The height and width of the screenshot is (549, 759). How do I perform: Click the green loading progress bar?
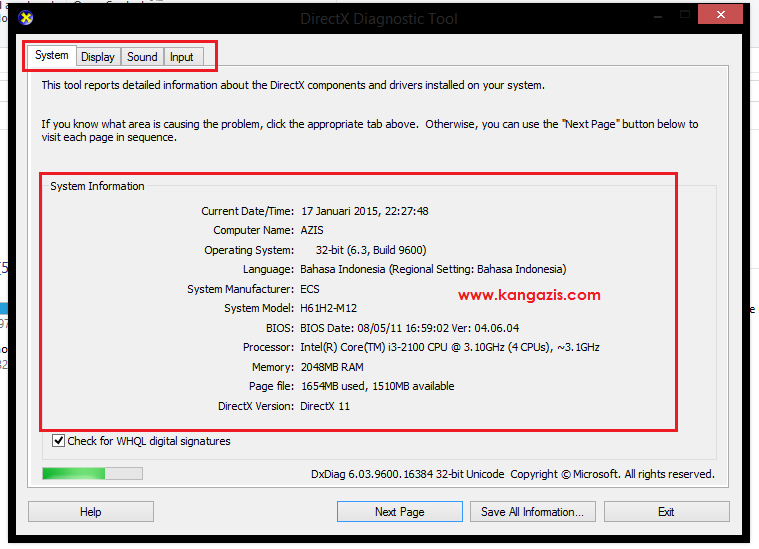[x=92, y=473]
